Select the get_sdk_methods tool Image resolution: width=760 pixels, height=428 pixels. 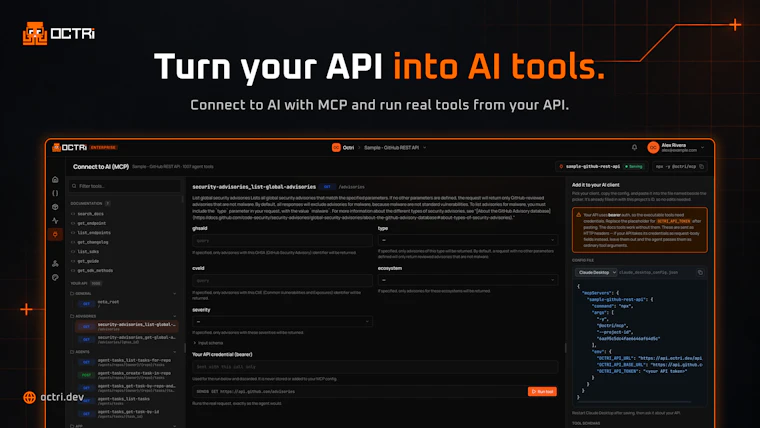95,270
